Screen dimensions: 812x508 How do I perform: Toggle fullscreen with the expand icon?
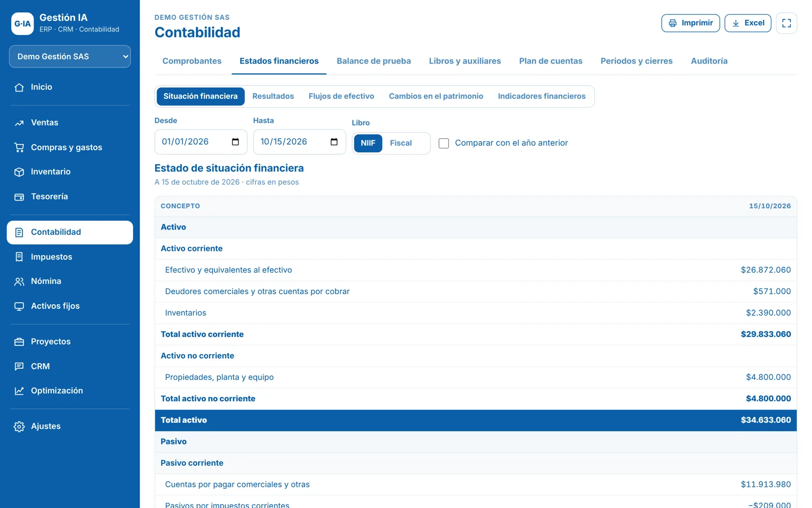pyautogui.click(x=787, y=23)
